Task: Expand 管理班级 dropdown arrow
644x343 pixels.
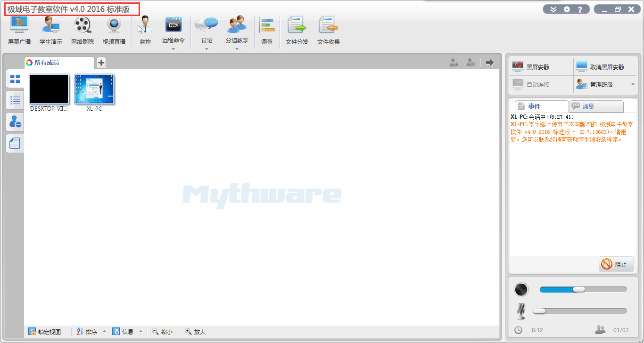Action: point(633,84)
